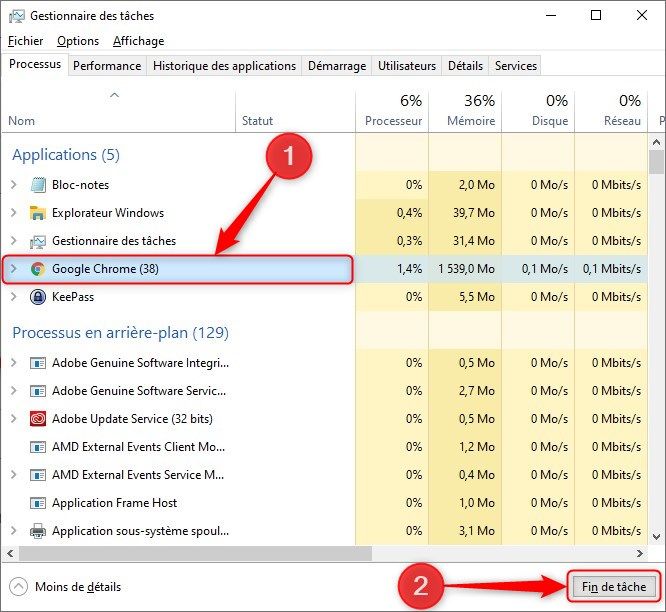The width and height of the screenshot is (666, 612).
Task: Click the vertical scrollbar thumb
Action: 656,162
